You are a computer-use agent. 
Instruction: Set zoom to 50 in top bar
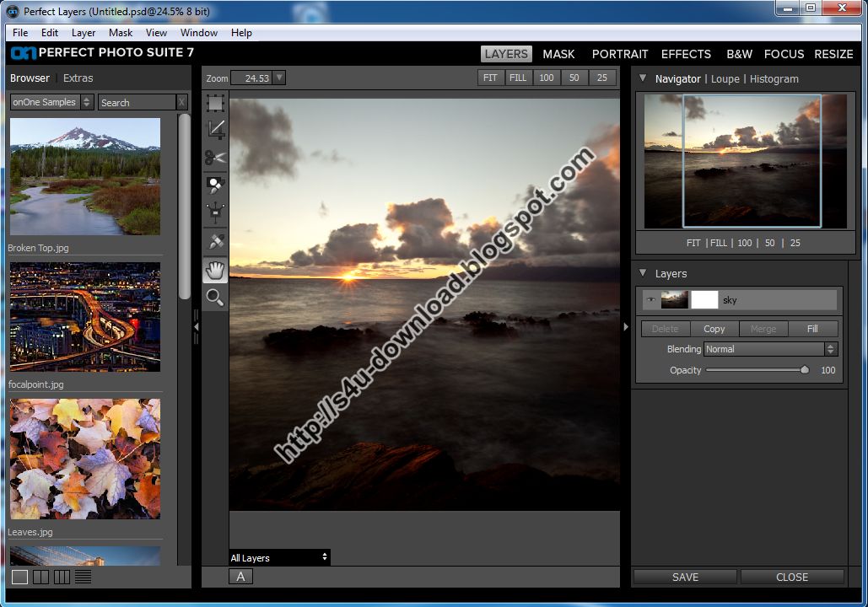point(574,78)
